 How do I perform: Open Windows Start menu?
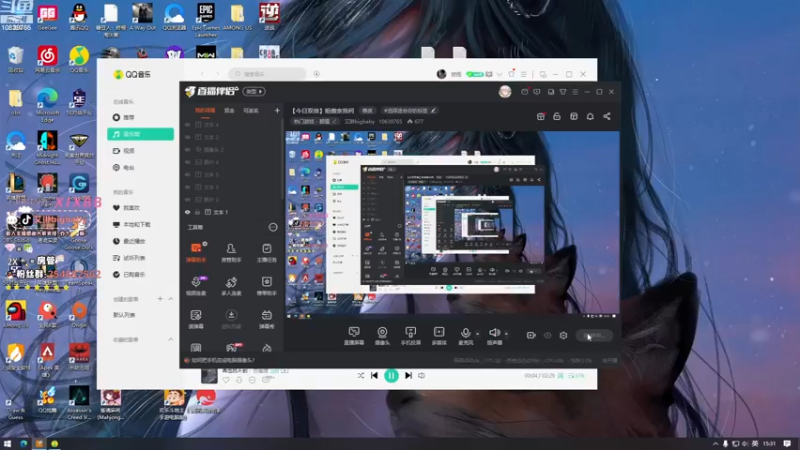(x=7, y=443)
